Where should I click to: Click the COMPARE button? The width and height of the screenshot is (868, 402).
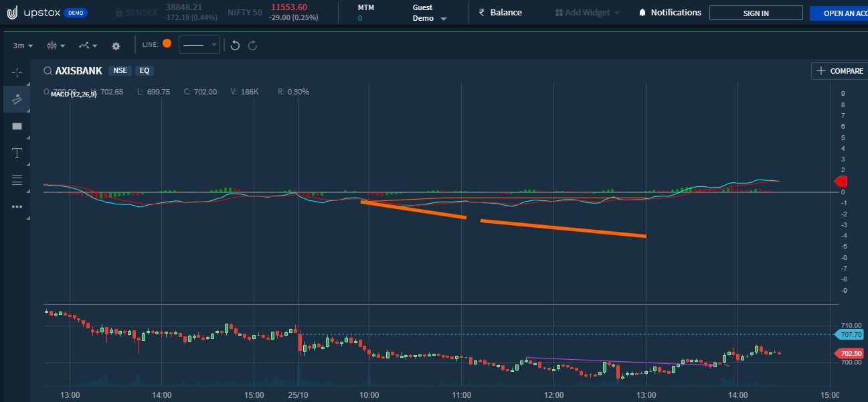(x=839, y=70)
